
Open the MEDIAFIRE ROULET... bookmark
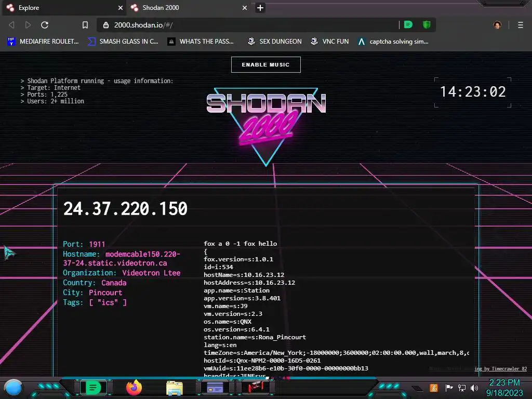[43, 42]
